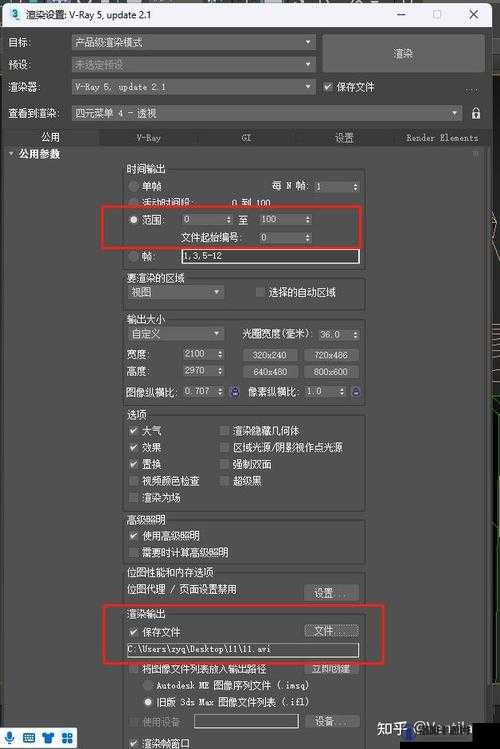Enable 超级黑 checkbox
500x749 pixels.
pyautogui.click(x=223, y=481)
